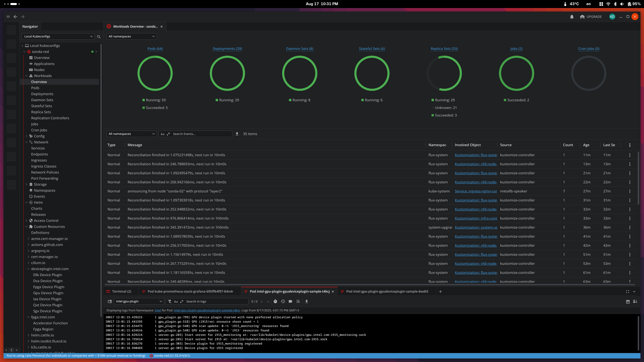The image size is (644, 362).
Task: Toggle case-sensitive Aa in log search
Action: 176,301
